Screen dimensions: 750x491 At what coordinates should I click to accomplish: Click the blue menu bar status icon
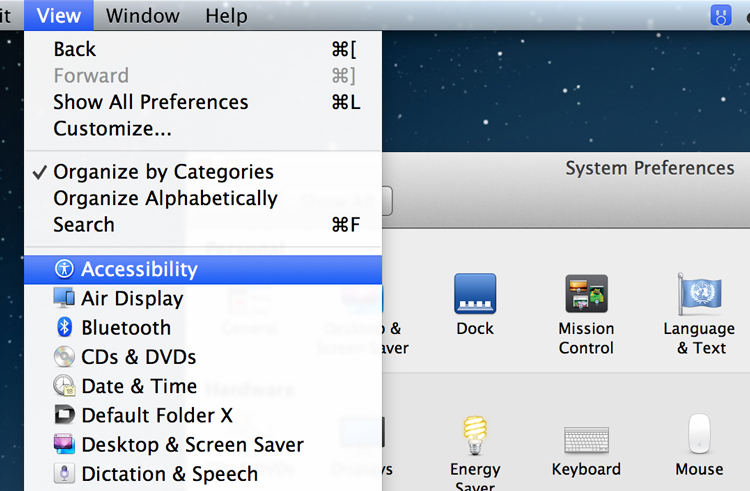pyautogui.click(x=721, y=15)
